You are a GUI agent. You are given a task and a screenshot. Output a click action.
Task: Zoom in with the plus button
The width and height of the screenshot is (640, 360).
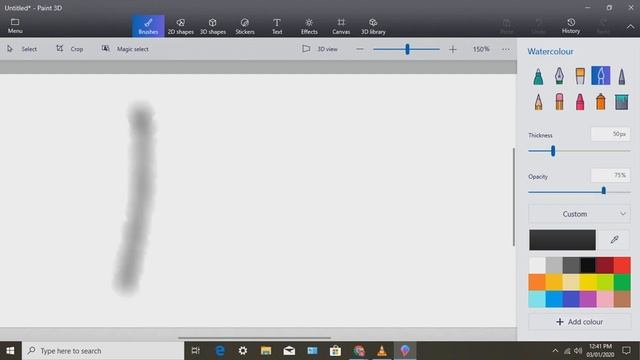(x=452, y=49)
